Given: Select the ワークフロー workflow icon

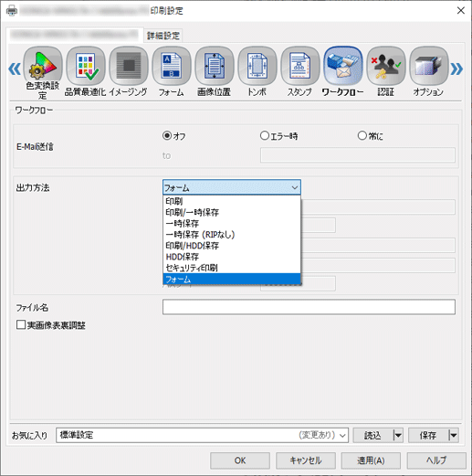Looking at the screenshot, I should pos(343,66).
